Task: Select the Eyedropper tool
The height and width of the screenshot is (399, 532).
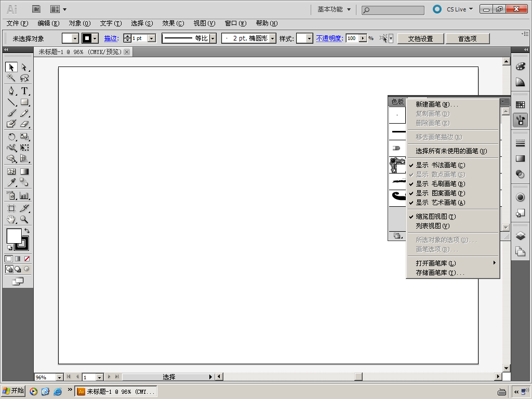Action: (x=11, y=182)
